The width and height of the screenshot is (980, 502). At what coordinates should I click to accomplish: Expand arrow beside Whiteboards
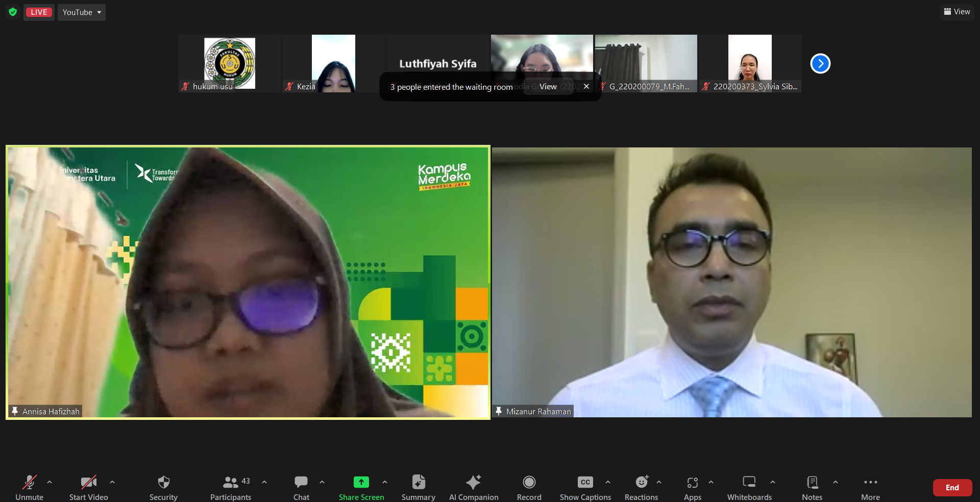click(773, 482)
